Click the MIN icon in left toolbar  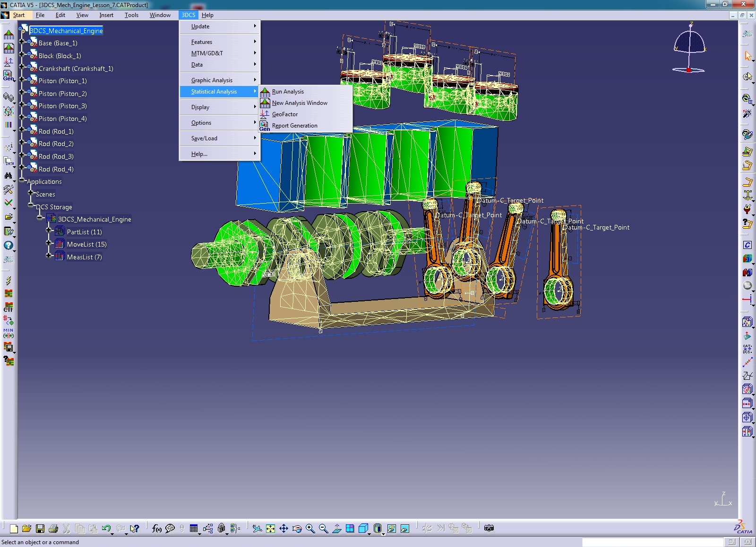coord(9,333)
